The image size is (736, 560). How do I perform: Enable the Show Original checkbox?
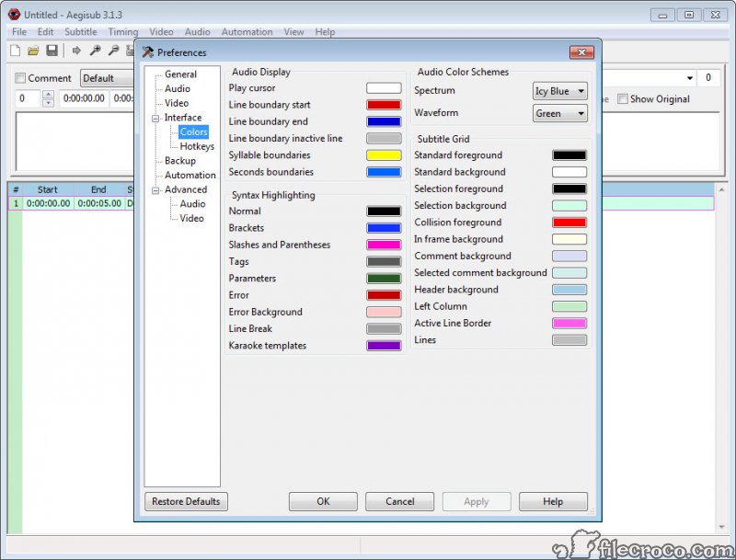point(623,99)
